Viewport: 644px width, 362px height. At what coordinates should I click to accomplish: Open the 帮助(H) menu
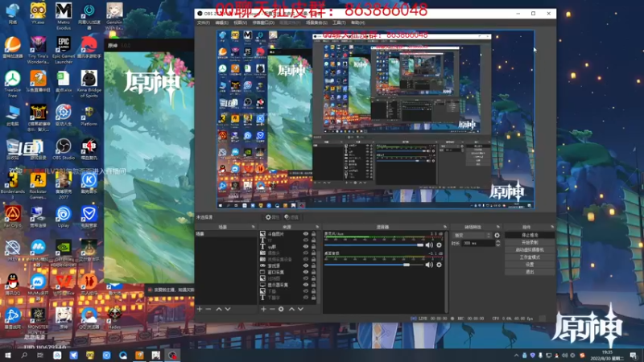pos(357,23)
